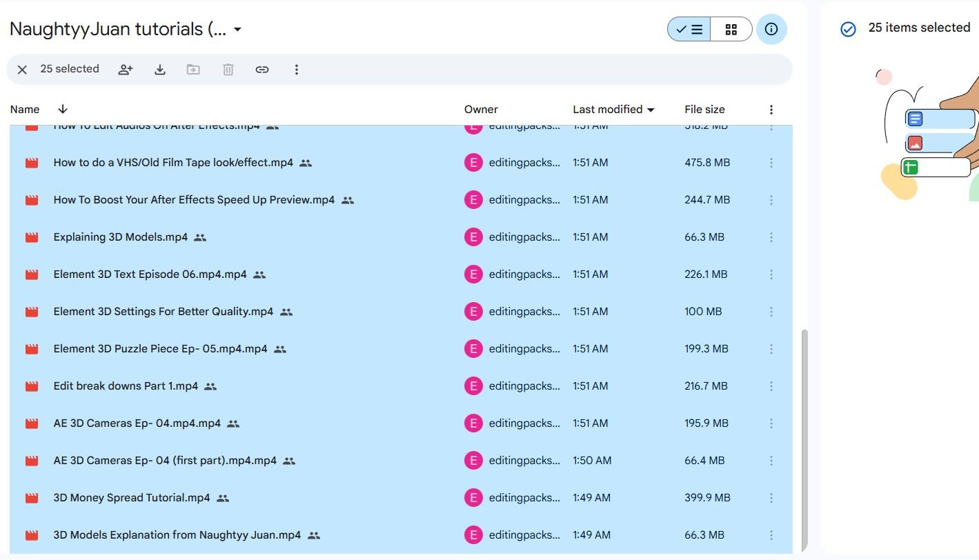Click the trash icon in selection toolbar
This screenshot has height=560, width=979.
228,70
